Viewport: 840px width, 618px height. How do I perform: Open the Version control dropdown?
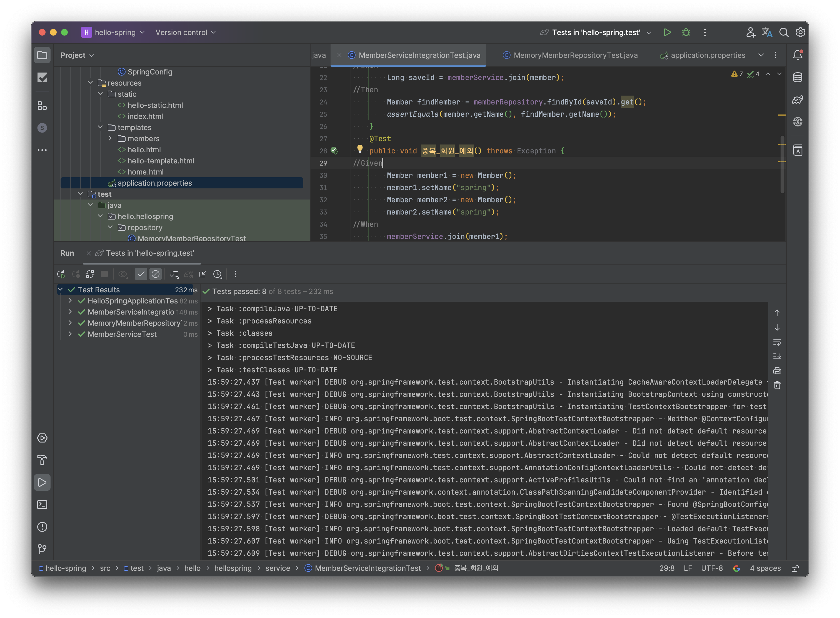(186, 33)
